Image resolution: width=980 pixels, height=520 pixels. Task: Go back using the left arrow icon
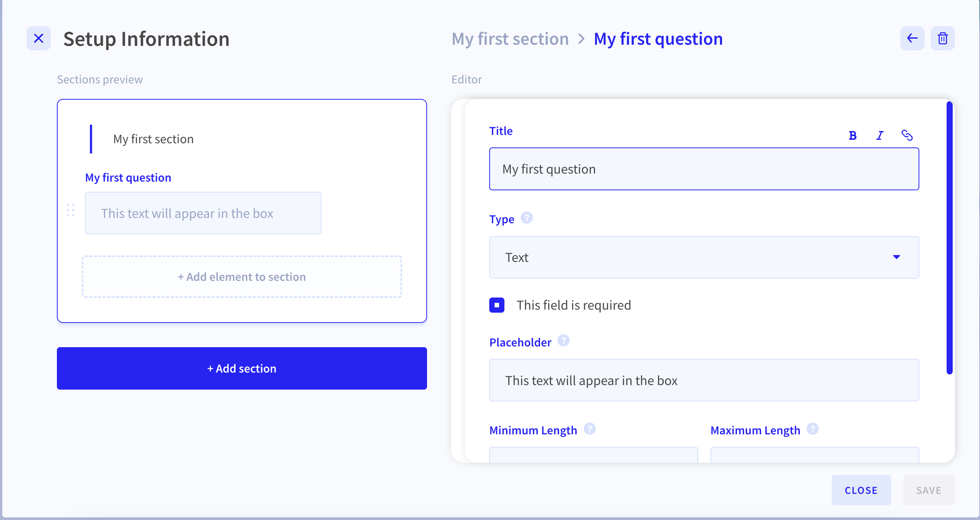click(x=912, y=38)
